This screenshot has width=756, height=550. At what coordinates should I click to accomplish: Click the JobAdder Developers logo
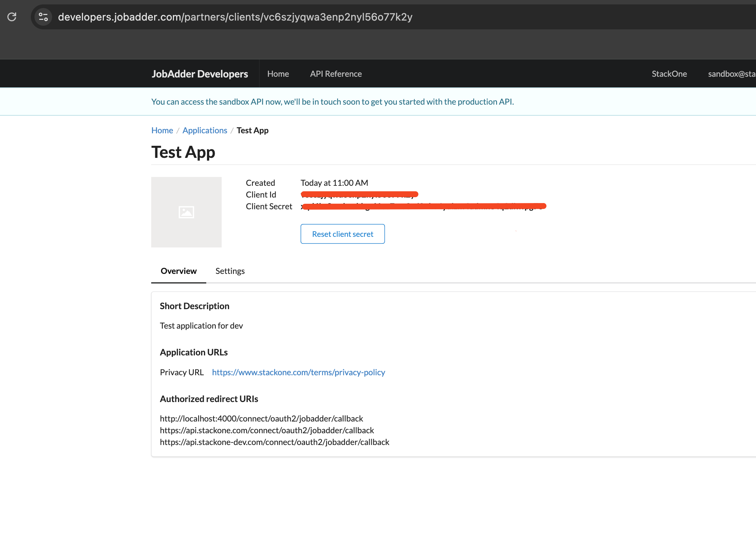pos(199,73)
